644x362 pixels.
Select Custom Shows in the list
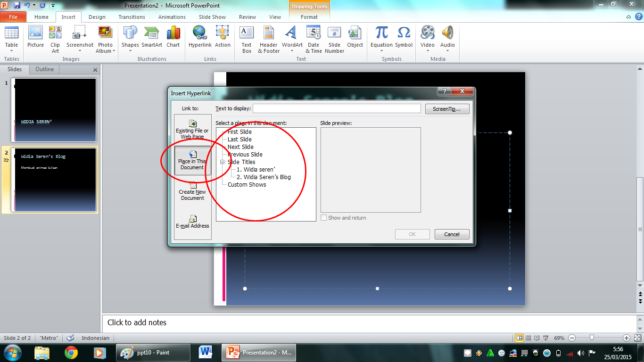pyautogui.click(x=247, y=185)
